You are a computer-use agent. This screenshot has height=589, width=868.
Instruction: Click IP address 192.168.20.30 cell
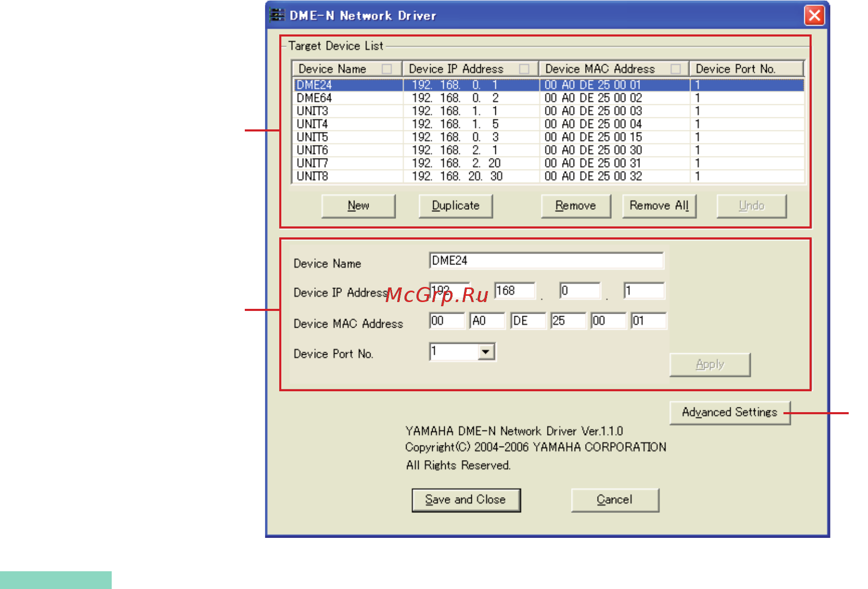(x=457, y=176)
